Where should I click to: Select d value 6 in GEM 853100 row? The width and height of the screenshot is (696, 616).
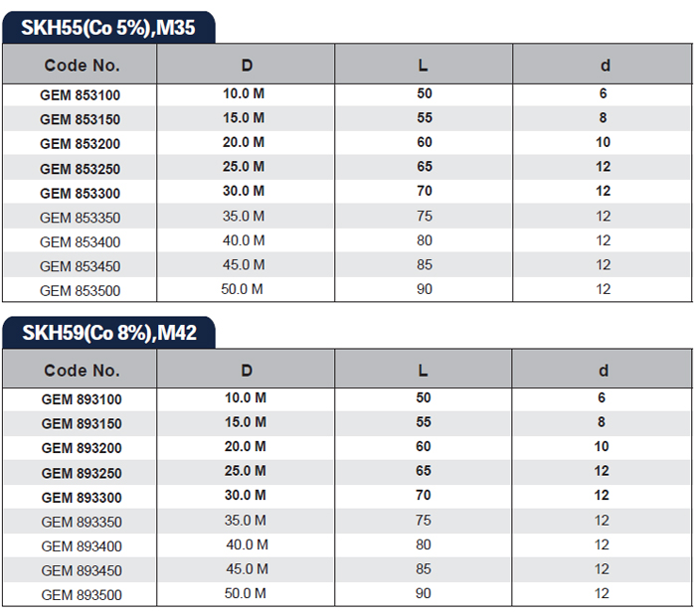point(603,94)
